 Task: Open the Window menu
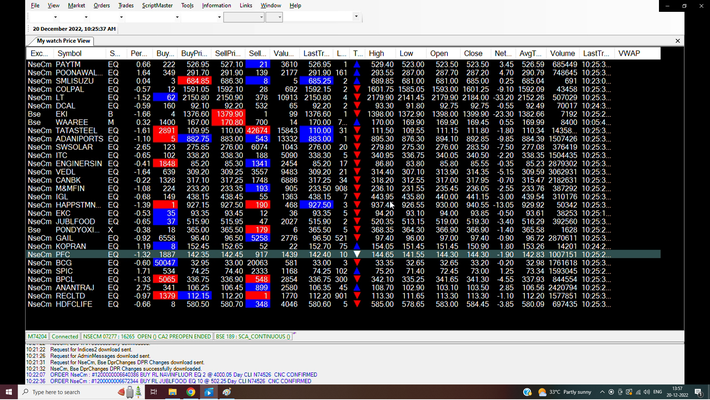click(271, 5)
